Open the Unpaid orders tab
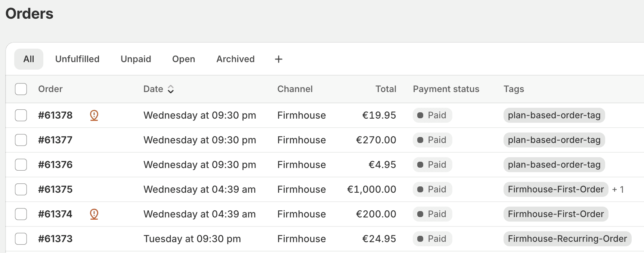 pos(136,59)
